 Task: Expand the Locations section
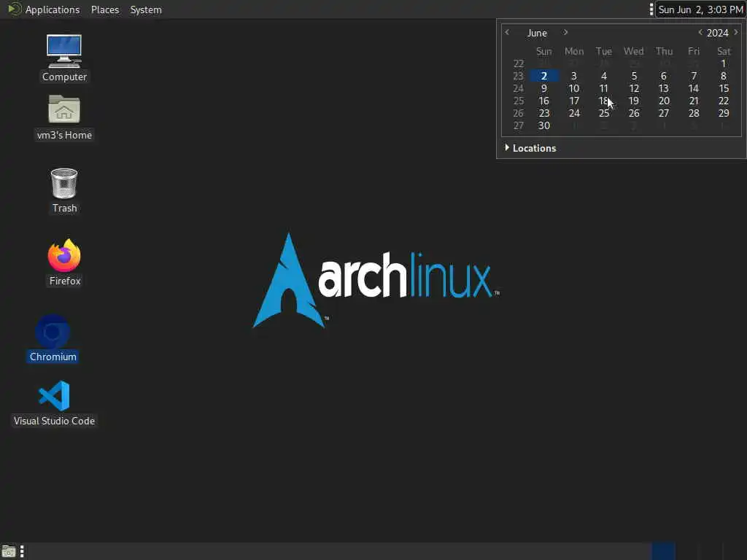coord(530,148)
